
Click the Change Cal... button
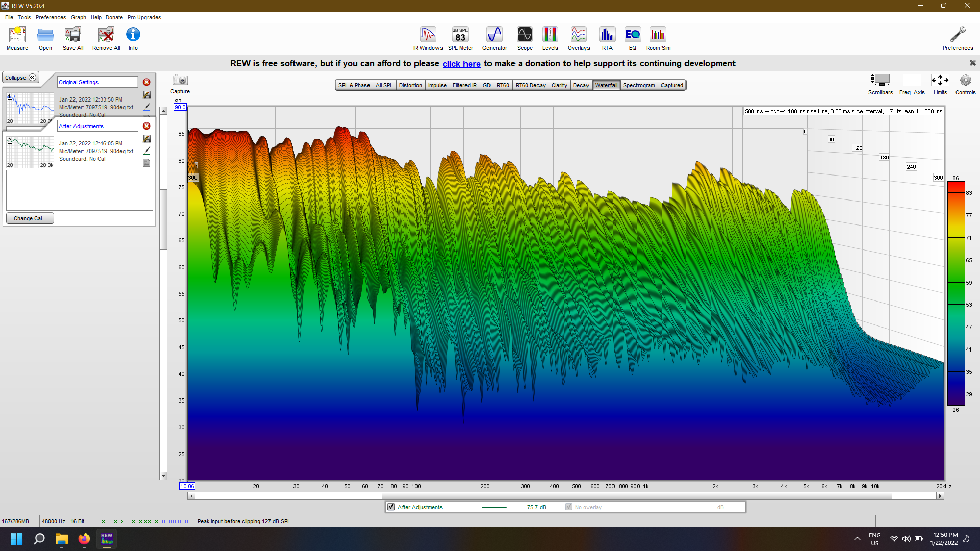[x=30, y=218]
